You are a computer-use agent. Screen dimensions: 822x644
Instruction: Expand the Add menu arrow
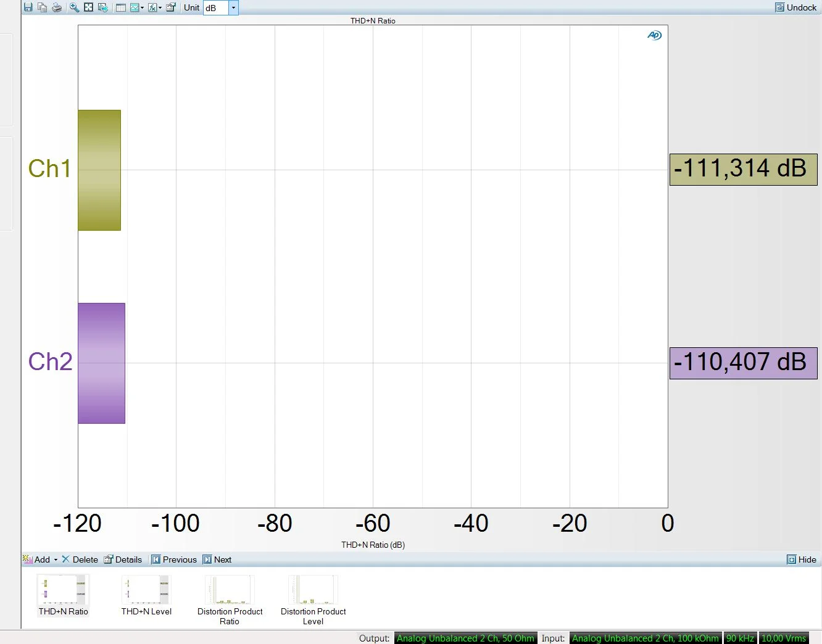pos(56,559)
